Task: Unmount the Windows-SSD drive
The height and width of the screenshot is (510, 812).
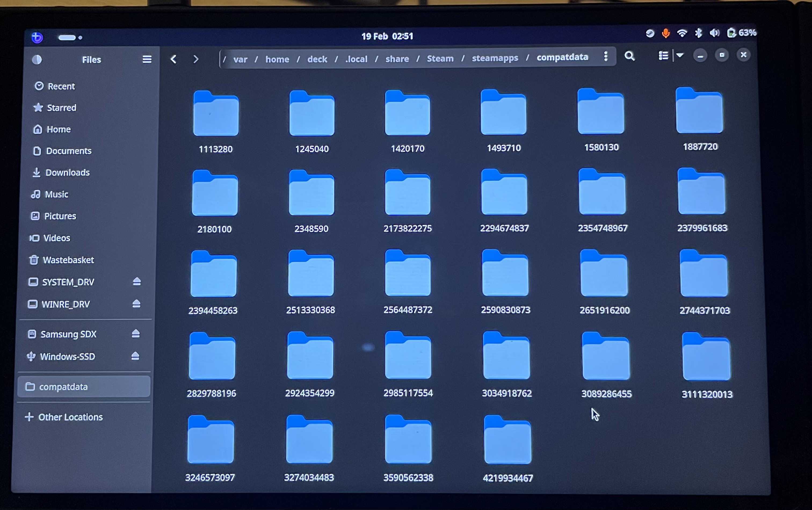Action: point(135,356)
